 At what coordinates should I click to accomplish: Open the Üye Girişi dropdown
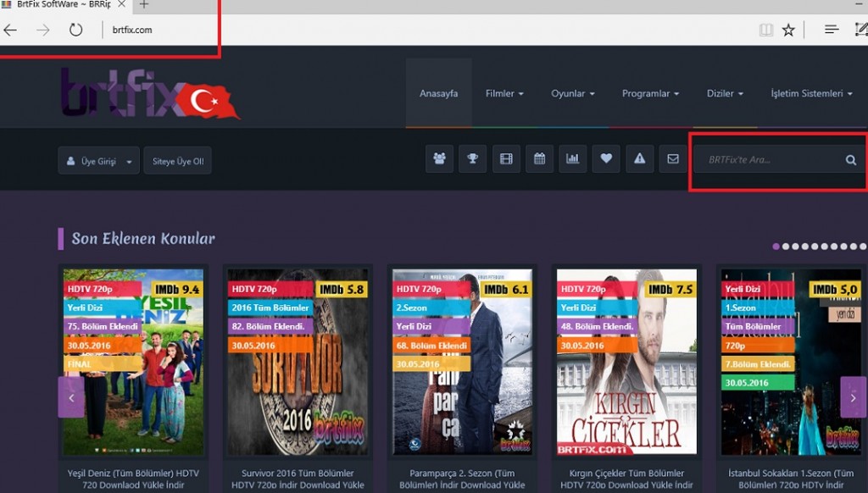[98, 161]
